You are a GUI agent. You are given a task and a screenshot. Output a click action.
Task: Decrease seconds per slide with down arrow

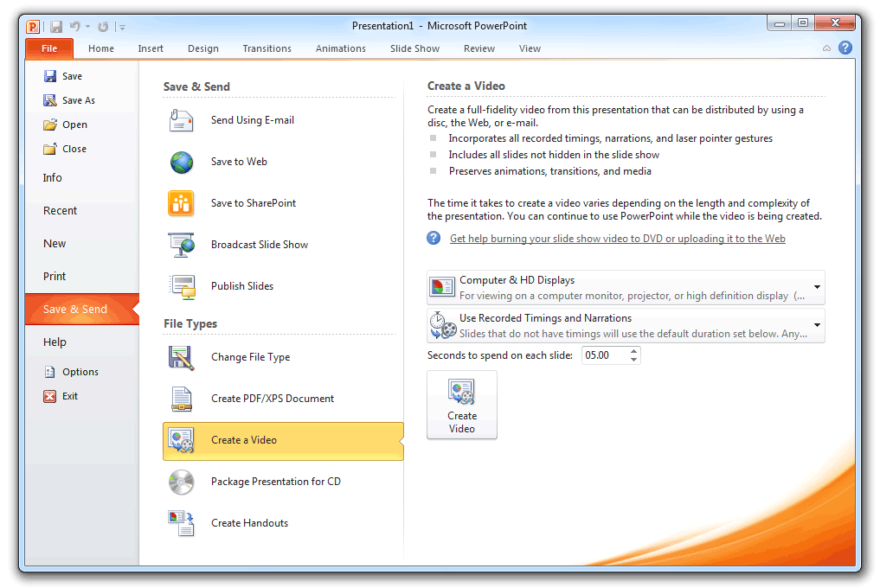[633, 359]
